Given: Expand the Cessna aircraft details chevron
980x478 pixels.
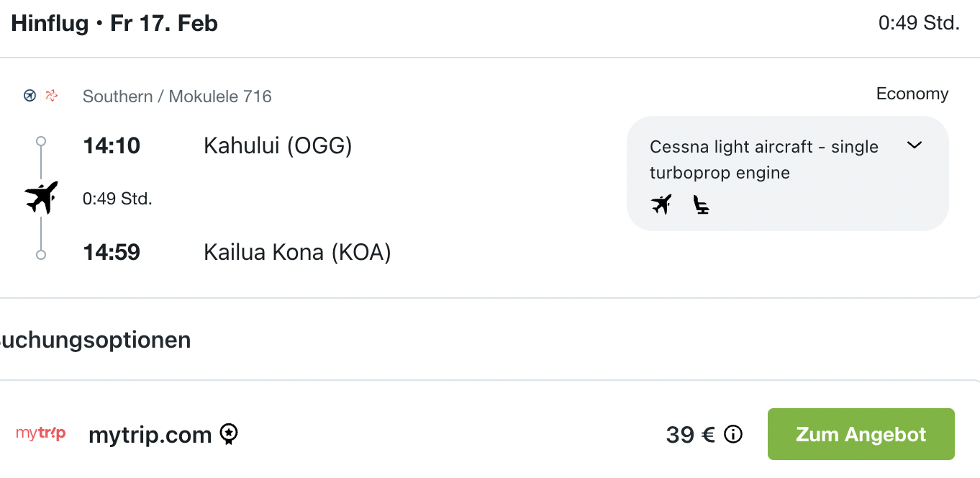Looking at the screenshot, I should 914,145.
